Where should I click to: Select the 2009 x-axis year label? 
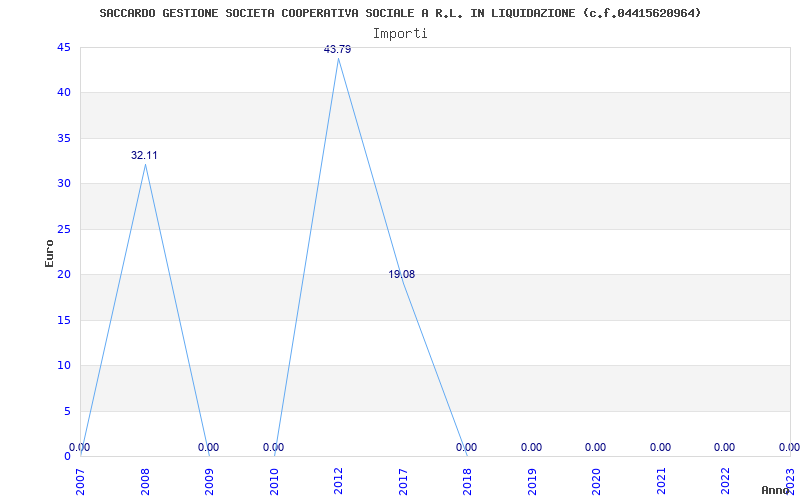coord(210,482)
